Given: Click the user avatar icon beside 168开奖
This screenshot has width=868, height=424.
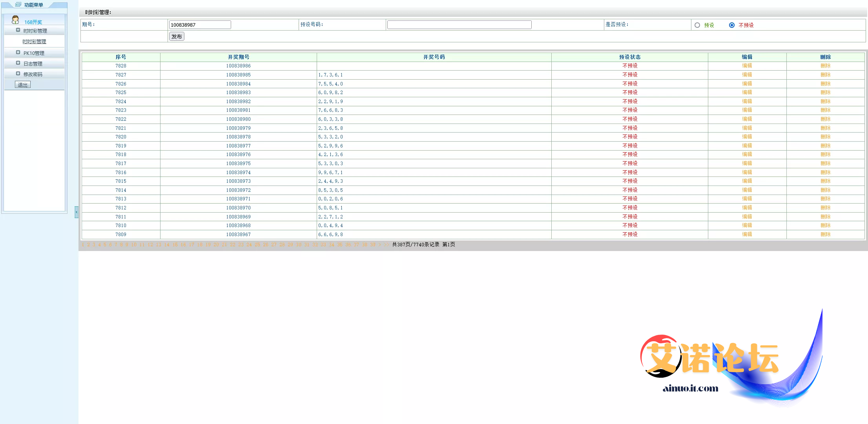Looking at the screenshot, I should [15, 20].
